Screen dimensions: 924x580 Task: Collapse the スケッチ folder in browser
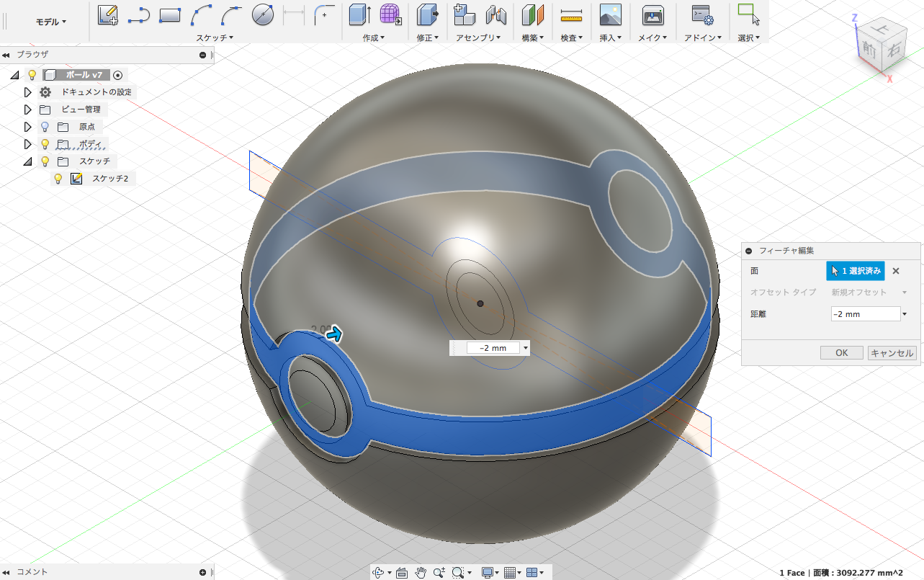click(x=28, y=161)
